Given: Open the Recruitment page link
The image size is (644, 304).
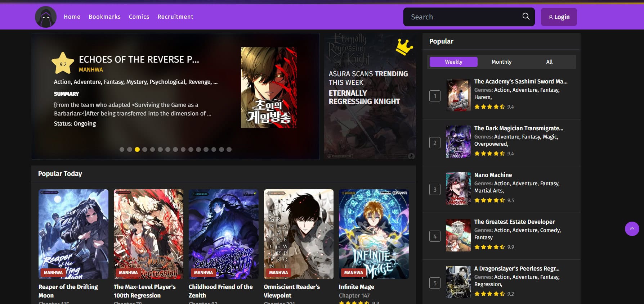Looking at the screenshot, I should [175, 17].
